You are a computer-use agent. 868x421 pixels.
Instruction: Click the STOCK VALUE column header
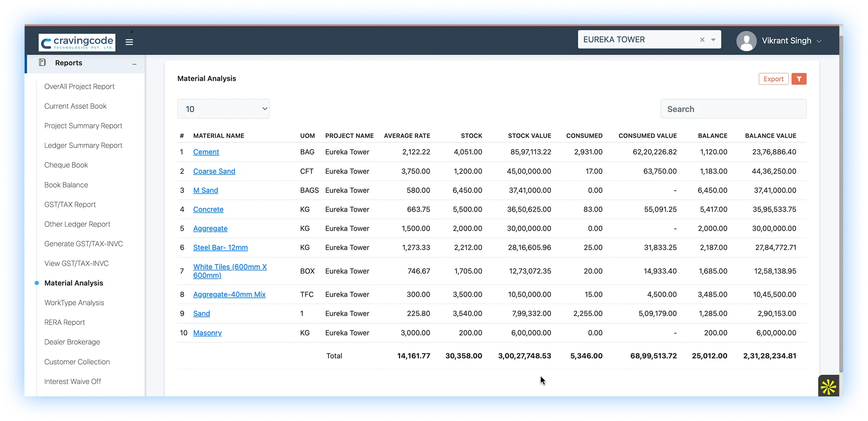(x=530, y=136)
